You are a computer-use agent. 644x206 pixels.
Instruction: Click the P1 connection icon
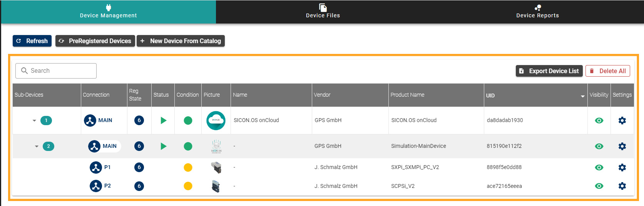coord(96,167)
